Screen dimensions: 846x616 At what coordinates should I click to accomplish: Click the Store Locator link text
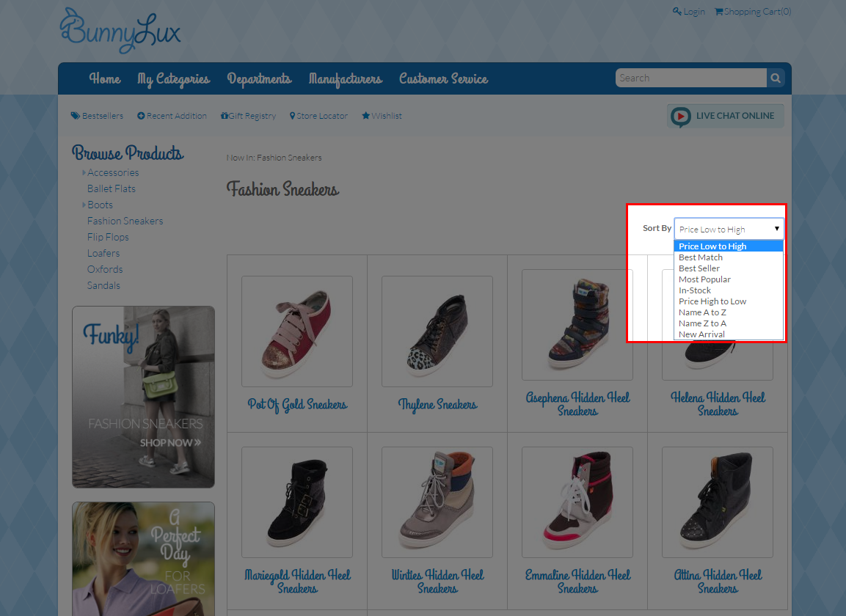[x=322, y=116]
